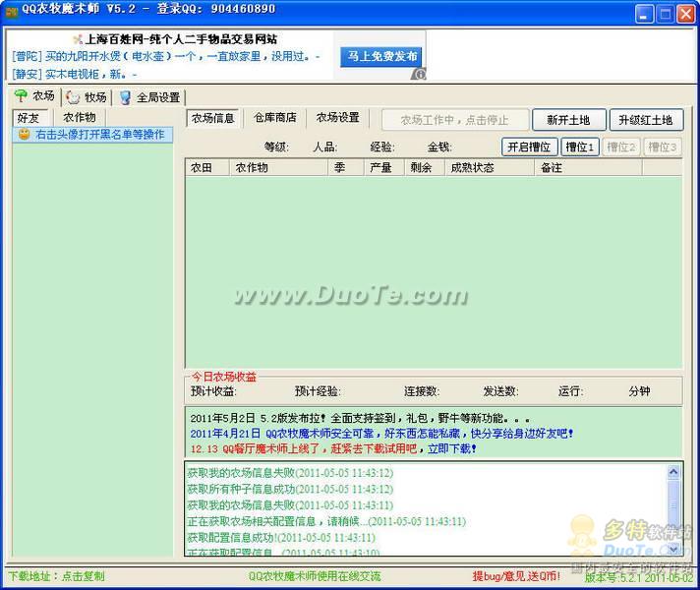Image resolution: width=700 pixels, height=590 pixels.
Task: Select the 农作物 sub-tab
Action: pyautogui.click(x=80, y=117)
